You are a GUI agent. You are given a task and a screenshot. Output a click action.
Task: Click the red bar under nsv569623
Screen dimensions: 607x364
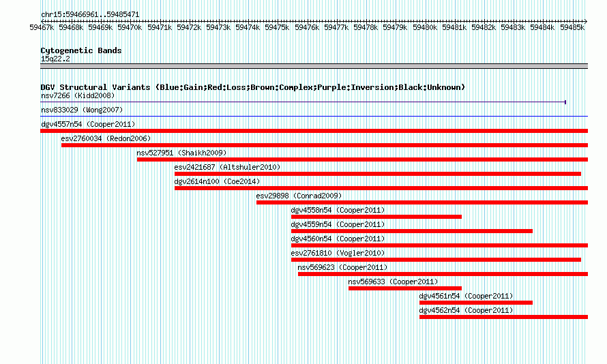click(443, 274)
